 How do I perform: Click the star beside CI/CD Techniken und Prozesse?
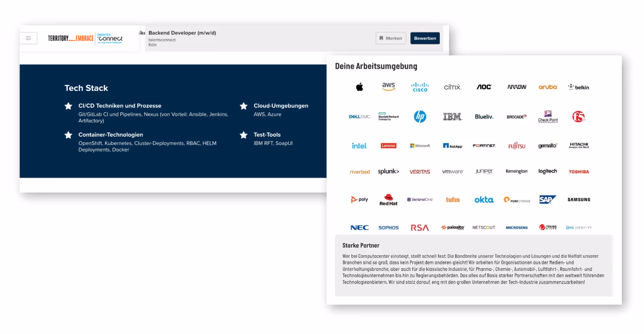click(68, 106)
